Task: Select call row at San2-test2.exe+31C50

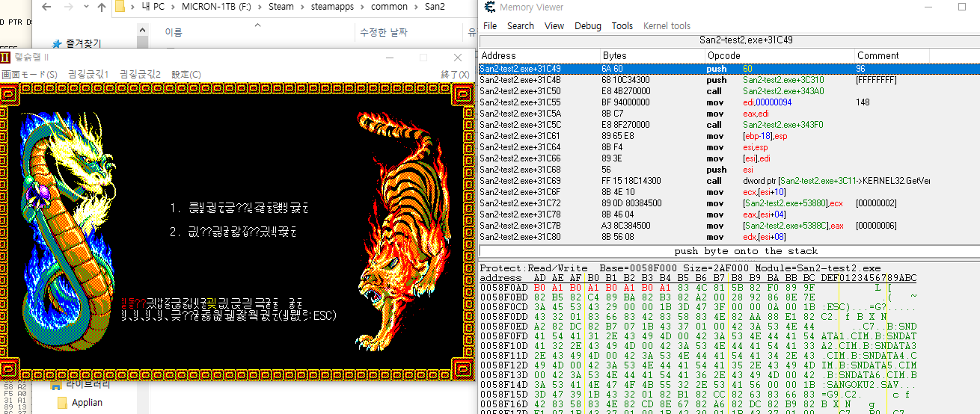Action: coord(729,91)
